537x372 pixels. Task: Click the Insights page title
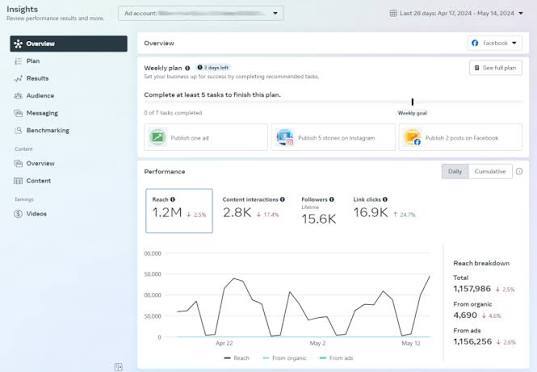click(x=22, y=9)
